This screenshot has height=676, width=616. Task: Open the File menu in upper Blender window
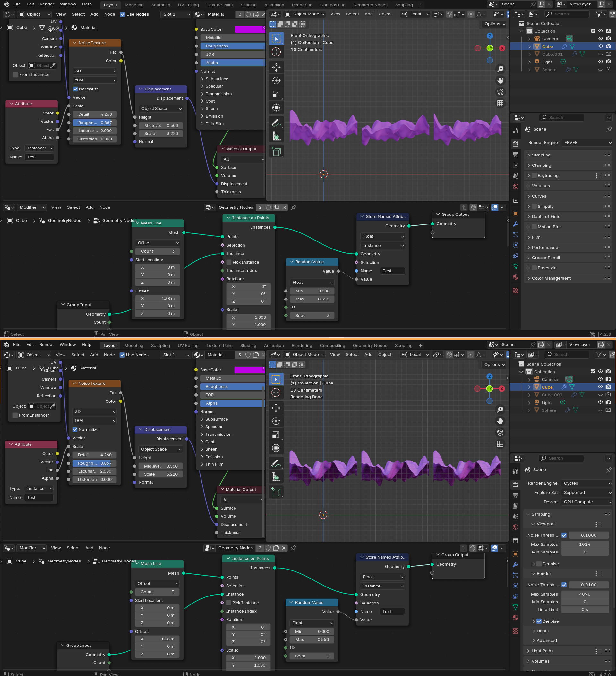click(17, 4)
